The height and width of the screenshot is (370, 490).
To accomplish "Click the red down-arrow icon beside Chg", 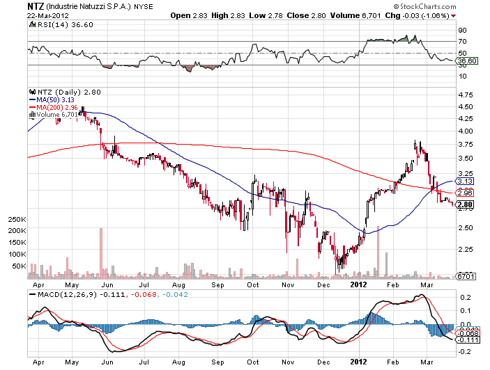I will pos(453,16).
